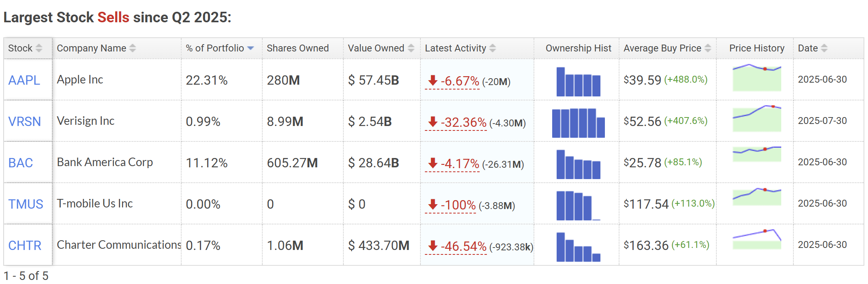868x284 pixels.
Task: Toggle % of Portfolio descending sort arrow
Action: click(251, 48)
